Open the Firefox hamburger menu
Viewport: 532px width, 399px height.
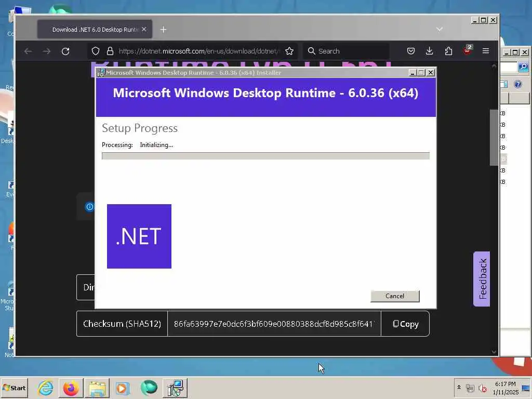click(486, 51)
